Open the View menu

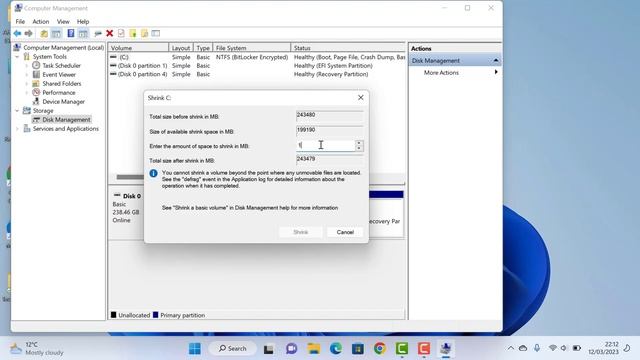click(x=63, y=22)
